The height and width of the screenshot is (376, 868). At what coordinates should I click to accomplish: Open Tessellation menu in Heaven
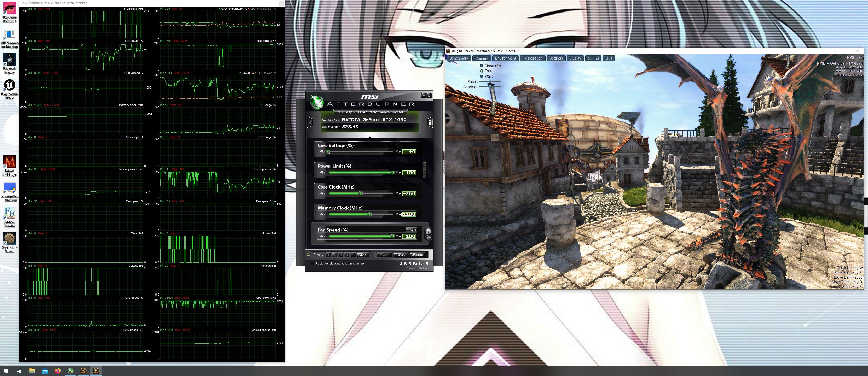click(533, 58)
